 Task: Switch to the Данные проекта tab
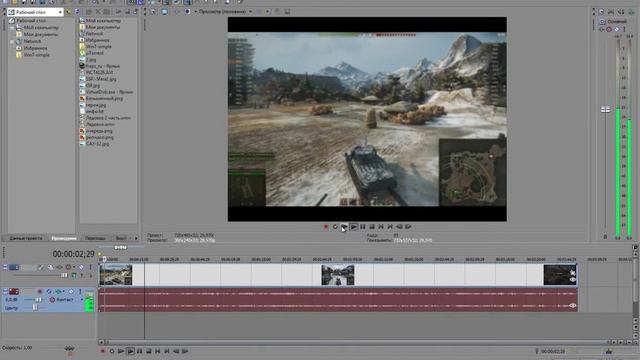click(x=26, y=238)
